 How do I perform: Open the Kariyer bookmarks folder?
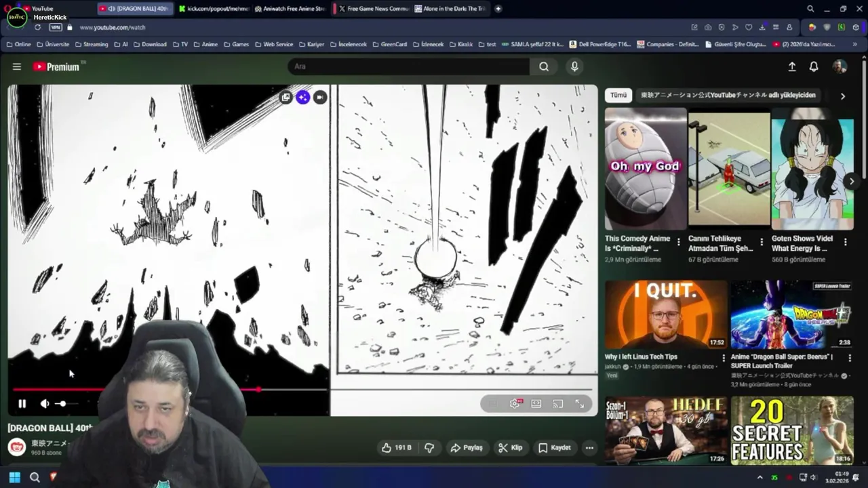point(311,44)
